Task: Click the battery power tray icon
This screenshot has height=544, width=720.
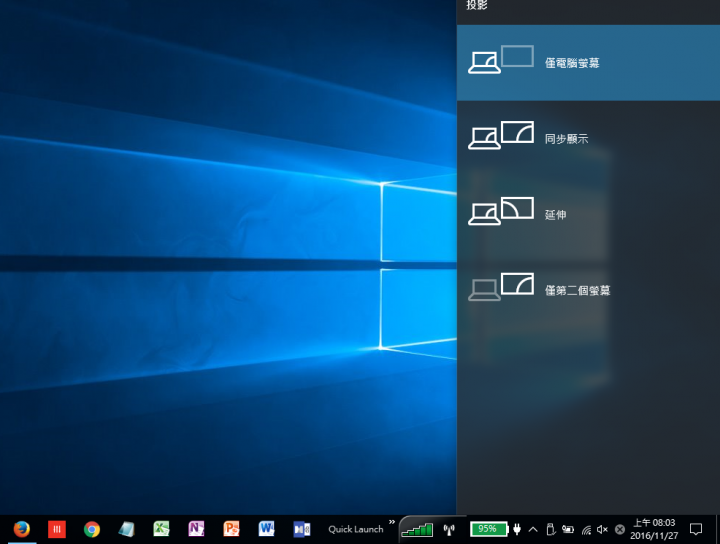Action: point(568,530)
